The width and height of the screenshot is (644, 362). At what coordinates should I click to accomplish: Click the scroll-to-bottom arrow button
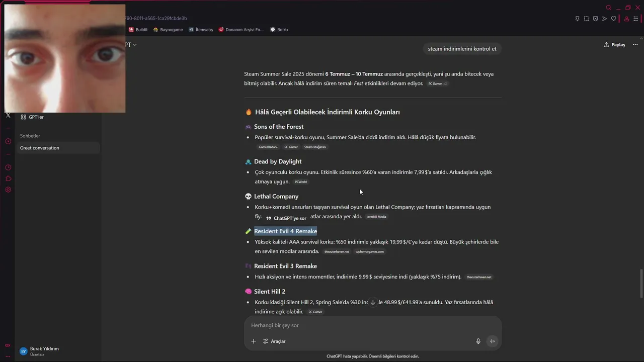pyautogui.click(x=373, y=302)
